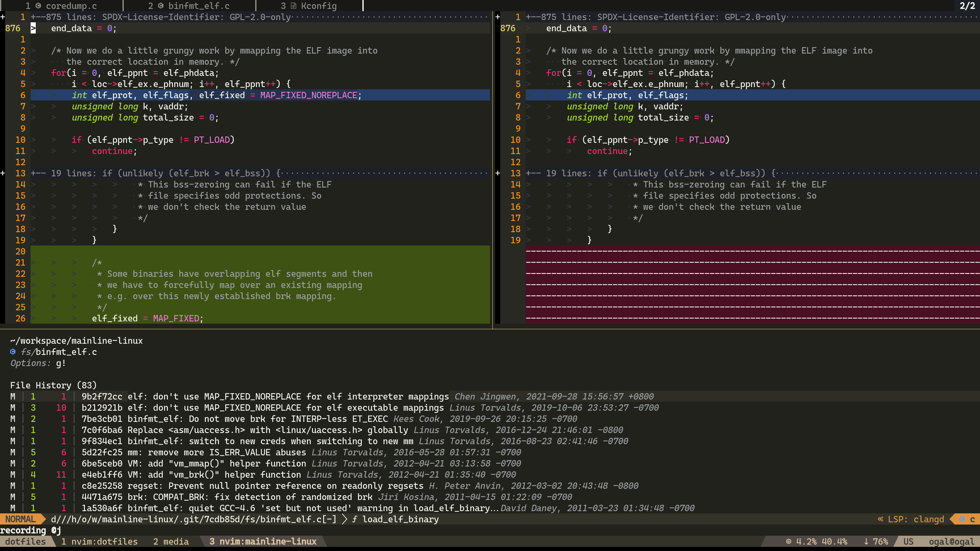980x551 pixels.
Task: Expand the 19-line elf_brk fold in left pane
Action: coord(260,173)
